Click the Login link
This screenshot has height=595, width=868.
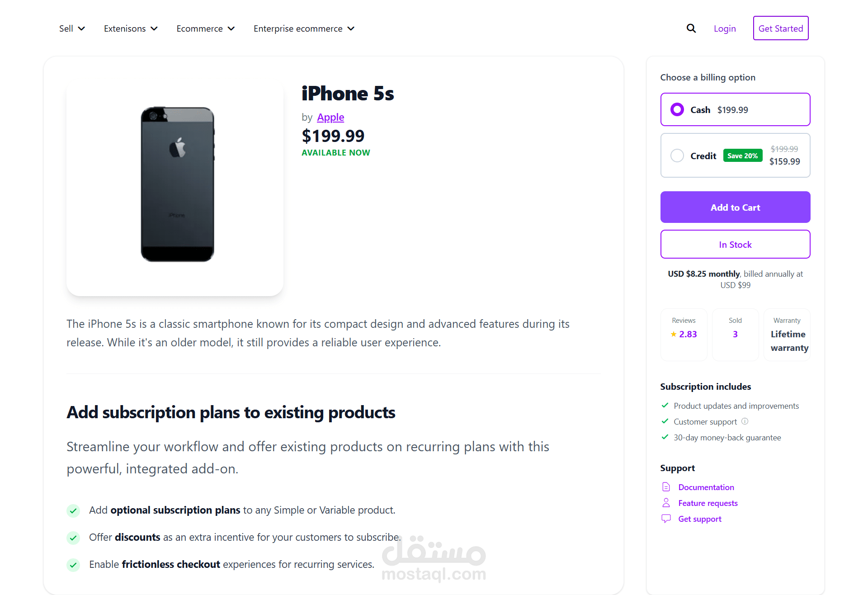pos(725,28)
